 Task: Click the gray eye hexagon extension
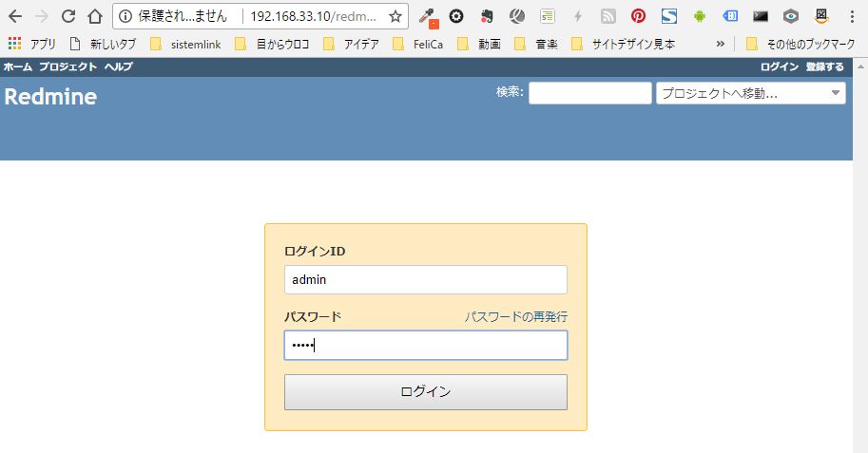tap(790, 16)
